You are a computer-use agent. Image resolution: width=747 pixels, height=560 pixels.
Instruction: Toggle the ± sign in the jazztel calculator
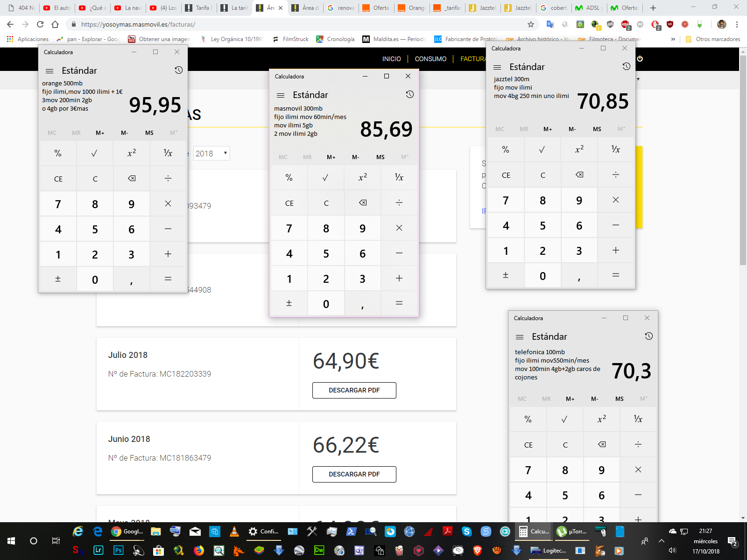click(505, 275)
